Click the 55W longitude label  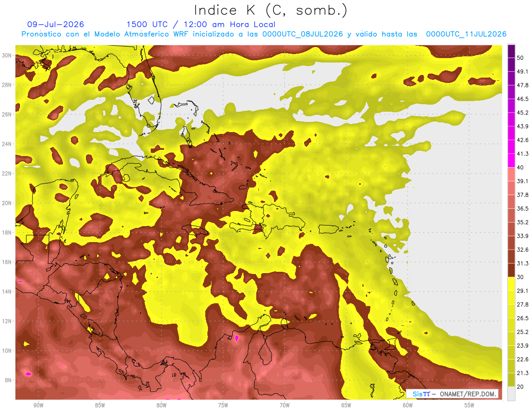[x=469, y=405]
